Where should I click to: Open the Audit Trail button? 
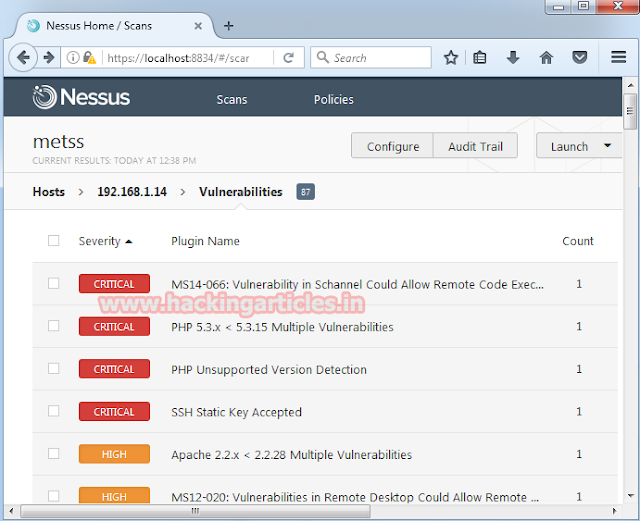[x=476, y=146]
